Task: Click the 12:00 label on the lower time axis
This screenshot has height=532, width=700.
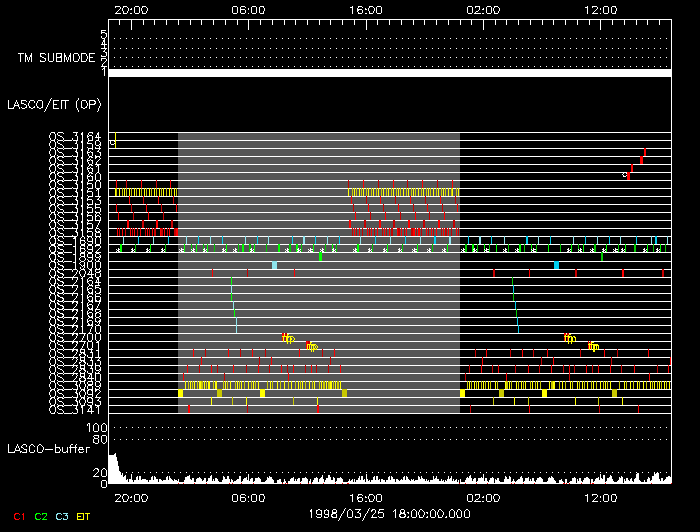Action: [600, 498]
